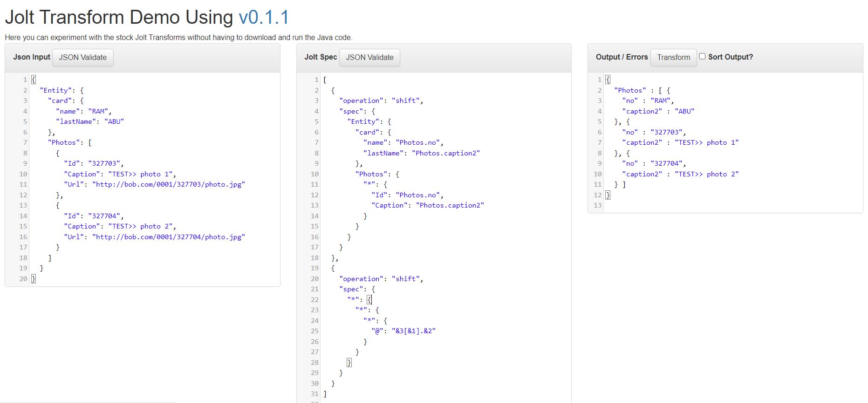
Task: Click the "caption2" : "TEST>> photo 2" output line
Action: coord(680,174)
